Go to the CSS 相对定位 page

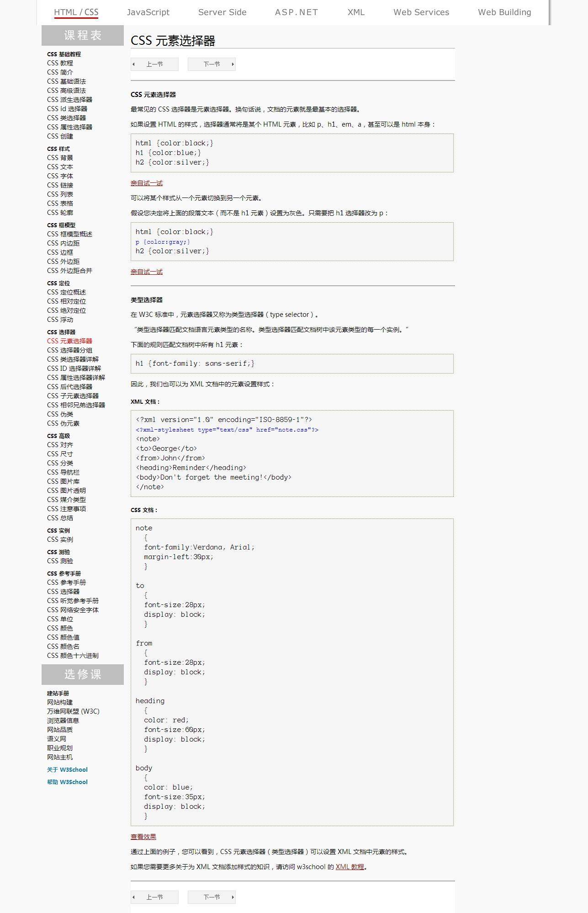tap(66, 301)
